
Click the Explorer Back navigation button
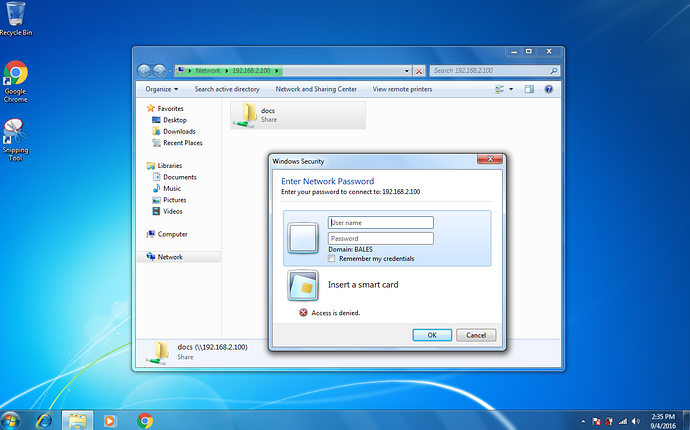pyautogui.click(x=144, y=70)
